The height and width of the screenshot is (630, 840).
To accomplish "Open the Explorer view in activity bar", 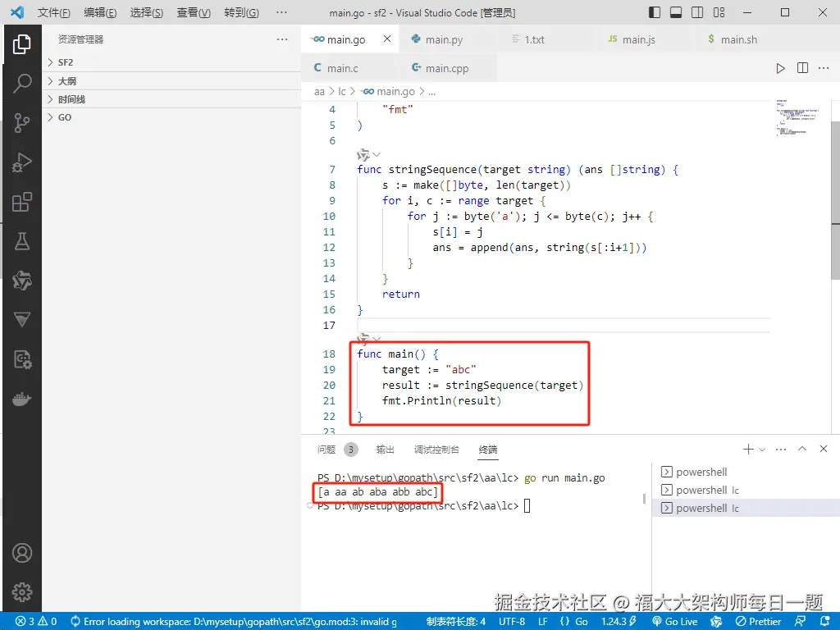I will pyautogui.click(x=22, y=44).
